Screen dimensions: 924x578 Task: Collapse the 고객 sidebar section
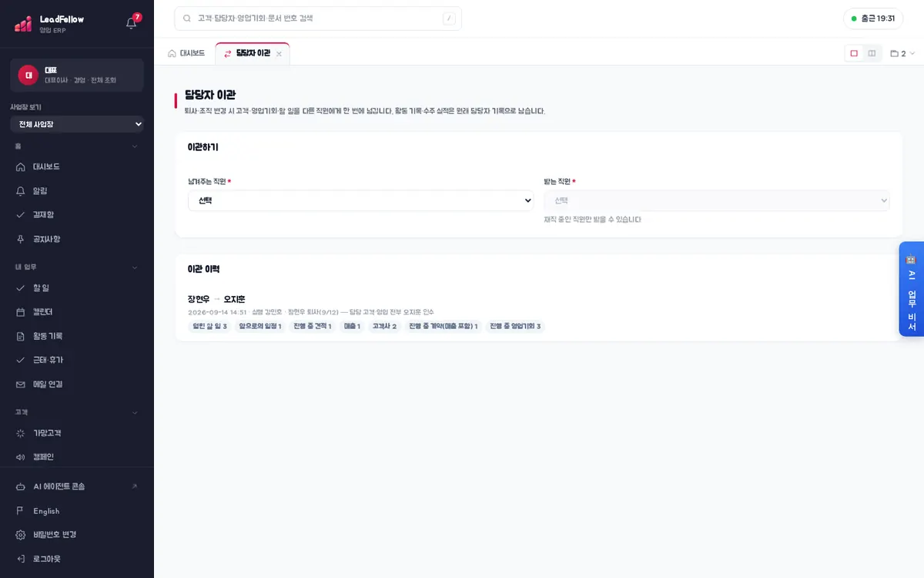coord(77,412)
